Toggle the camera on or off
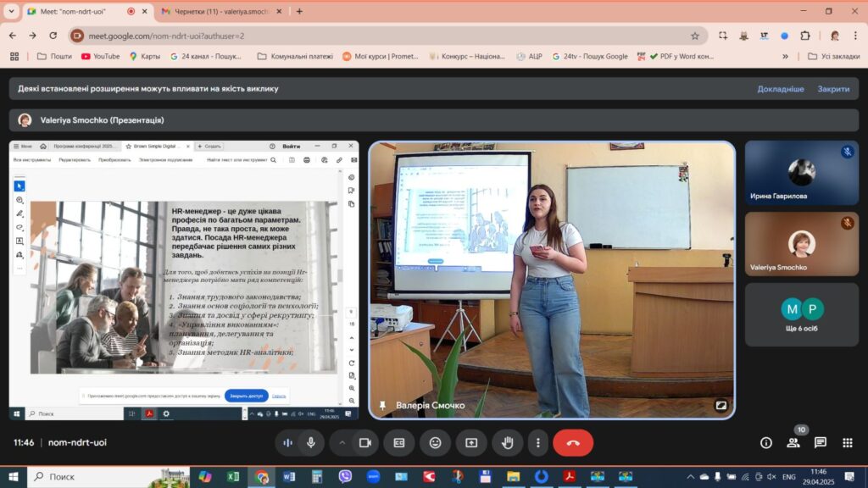 coord(364,442)
